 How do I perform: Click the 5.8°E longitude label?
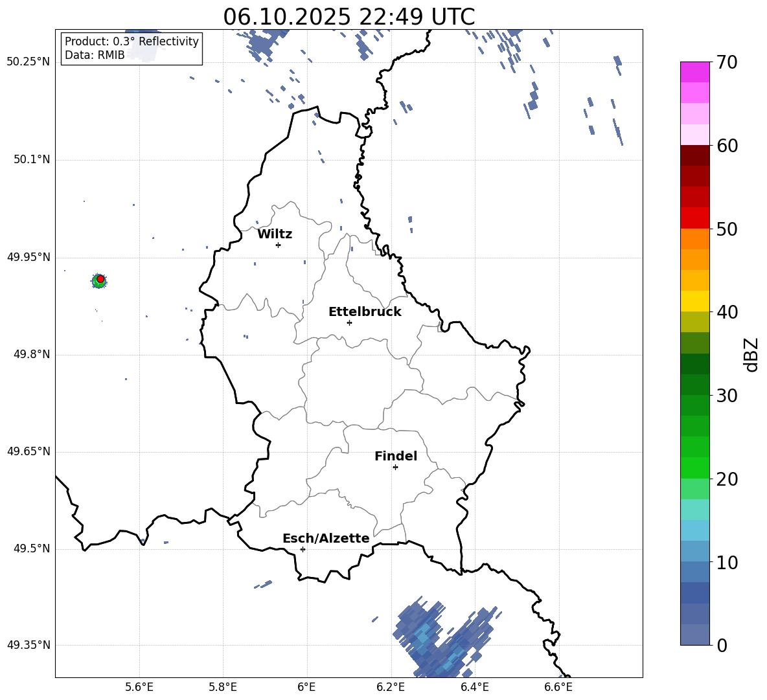click(x=223, y=687)
